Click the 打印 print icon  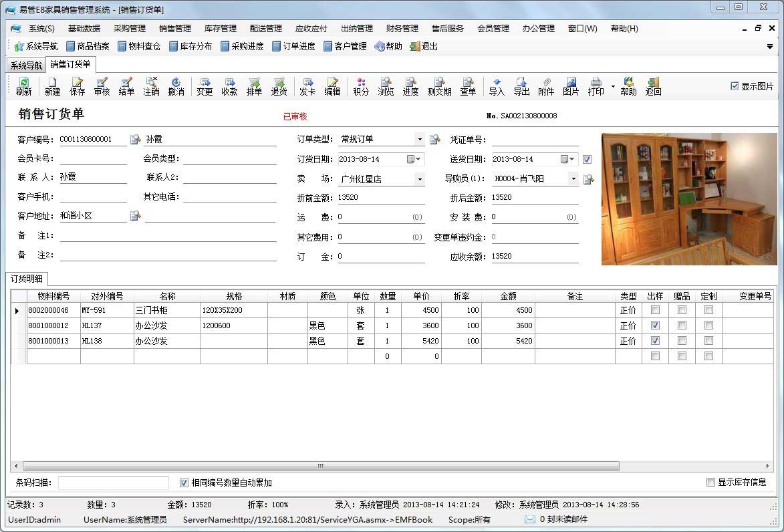pyautogui.click(x=596, y=86)
